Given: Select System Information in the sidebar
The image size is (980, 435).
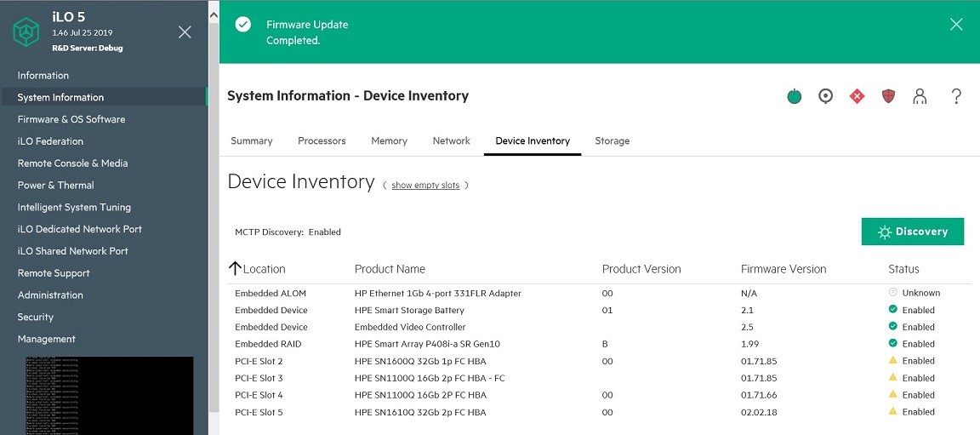Looking at the screenshot, I should (x=104, y=98).
